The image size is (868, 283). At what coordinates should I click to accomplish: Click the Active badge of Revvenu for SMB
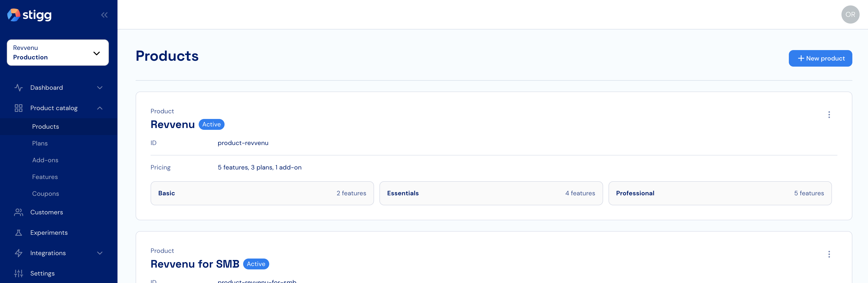[x=256, y=264]
